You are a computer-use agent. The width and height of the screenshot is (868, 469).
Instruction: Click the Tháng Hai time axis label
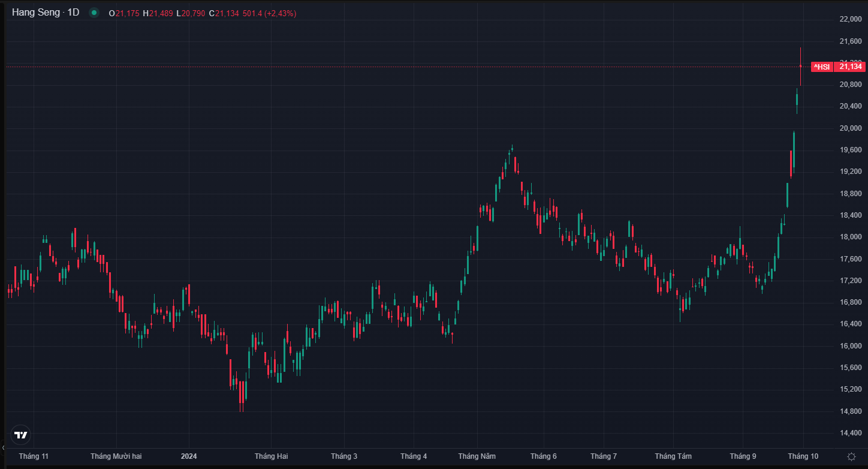[x=272, y=456]
